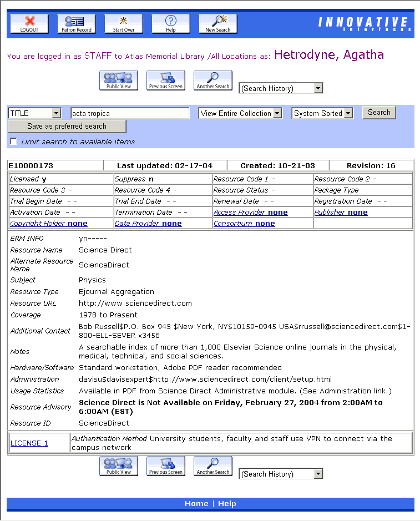Click the Resource URL http://www.sciencedirect.com
This screenshot has width=420, height=521.
point(135,303)
